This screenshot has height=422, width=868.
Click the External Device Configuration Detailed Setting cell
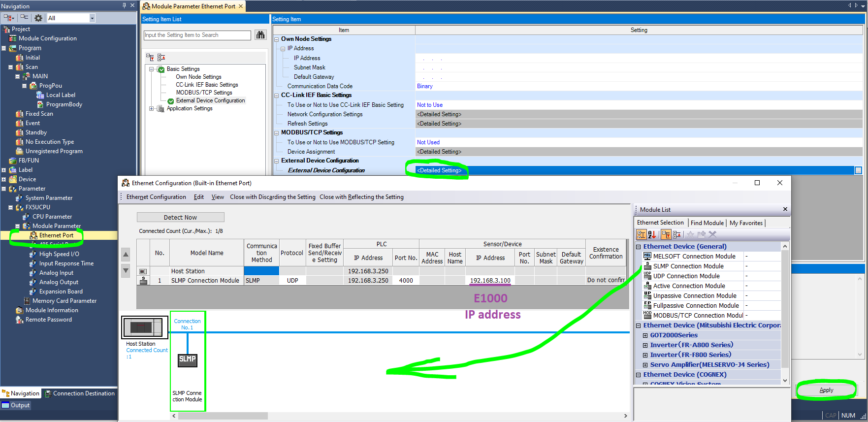635,170
